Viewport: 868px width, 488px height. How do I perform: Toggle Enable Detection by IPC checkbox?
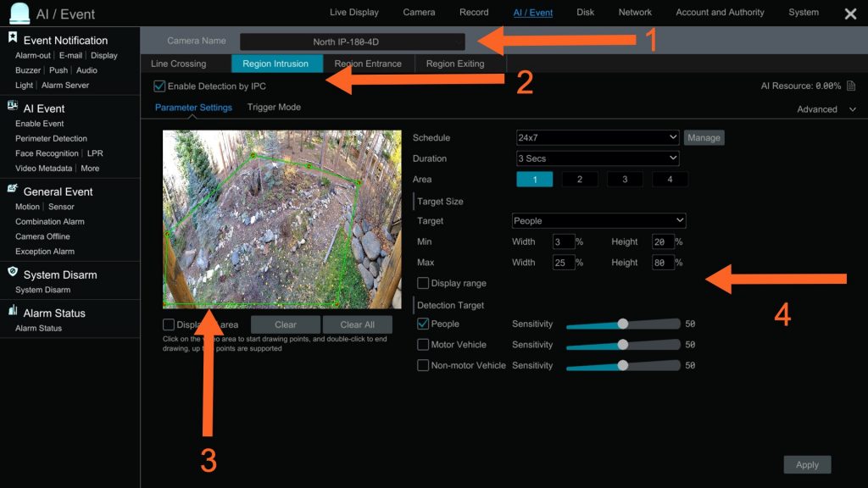[159, 86]
